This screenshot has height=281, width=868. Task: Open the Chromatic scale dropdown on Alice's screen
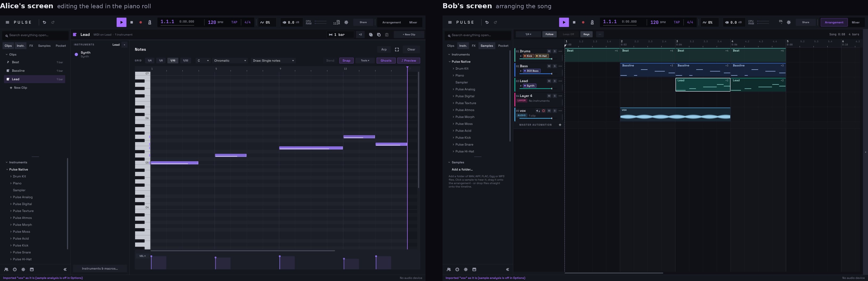pyautogui.click(x=230, y=61)
